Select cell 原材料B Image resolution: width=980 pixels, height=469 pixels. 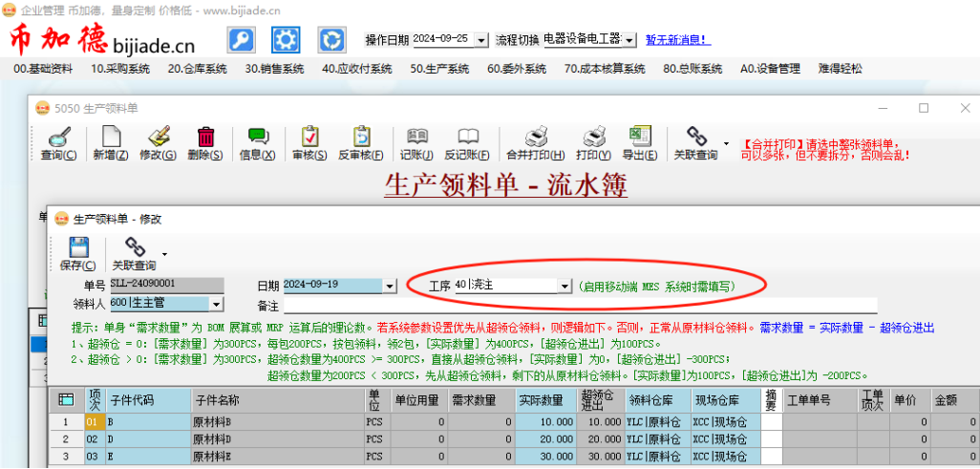[x=278, y=422]
